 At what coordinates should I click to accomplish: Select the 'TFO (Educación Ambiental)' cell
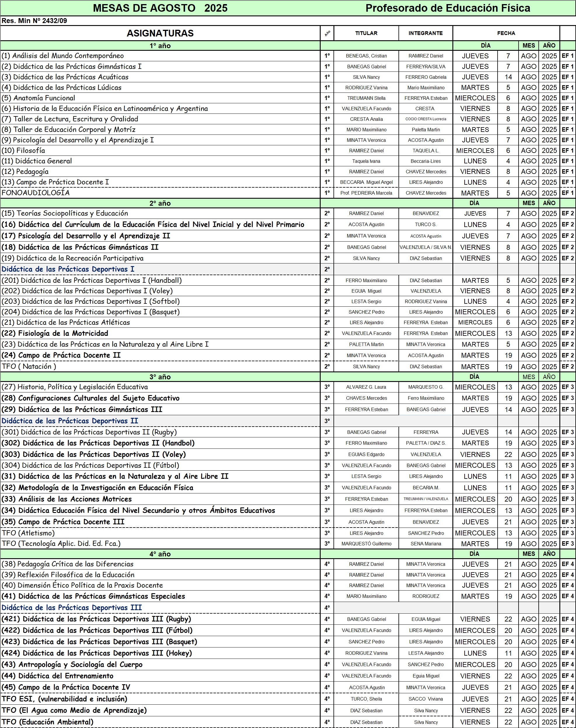pyautogui.click(x=160, y=722)
